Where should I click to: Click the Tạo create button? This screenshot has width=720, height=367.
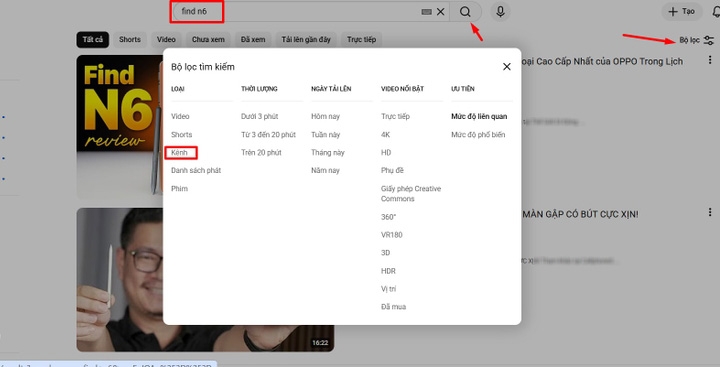coord(681,11)
